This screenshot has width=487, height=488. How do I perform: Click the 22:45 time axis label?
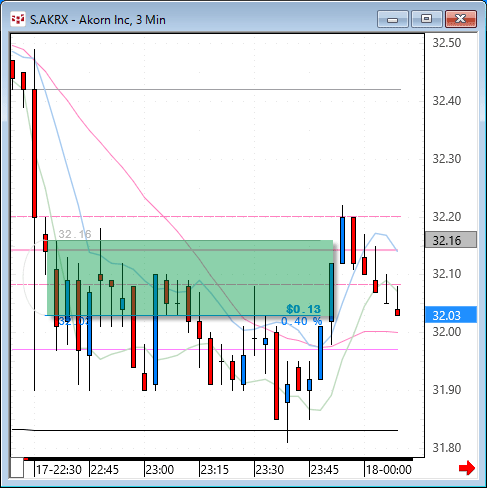(105, 470)
